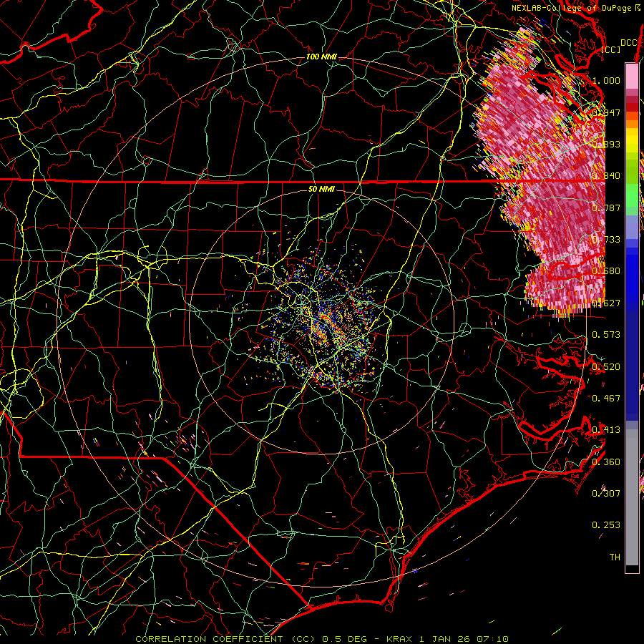Click the [CC] legend unit label
Image resolution: width=644 pixels, height=644 pixels.
coord(611,49)
